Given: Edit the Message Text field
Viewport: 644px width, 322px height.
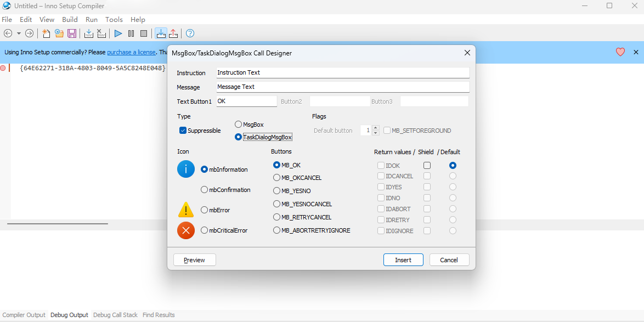Looking at the screenshot, I should click(x=342, y=87).
